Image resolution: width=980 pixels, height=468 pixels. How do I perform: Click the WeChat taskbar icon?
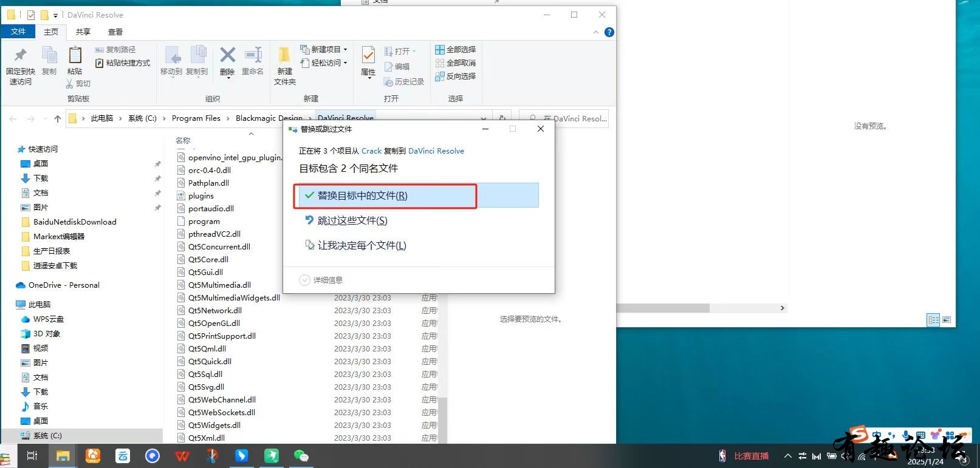click(301, 456)
